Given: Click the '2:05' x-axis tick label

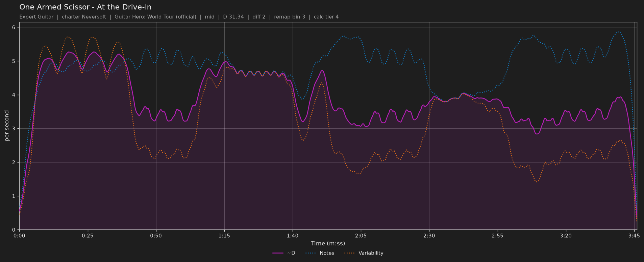Looking at the screenshot, I should point(361,236).
